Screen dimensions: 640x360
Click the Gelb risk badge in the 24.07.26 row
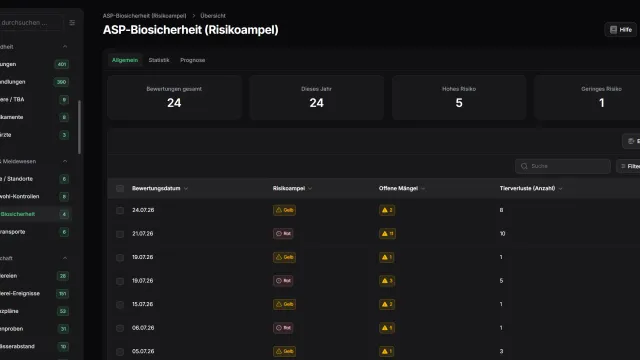tap(284, 210)
